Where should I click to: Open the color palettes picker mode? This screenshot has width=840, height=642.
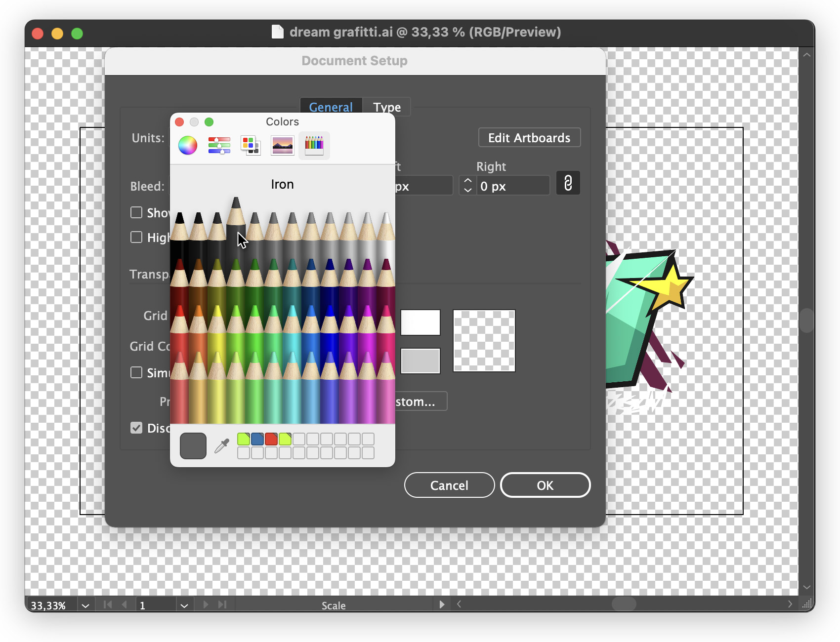point(251,145)
